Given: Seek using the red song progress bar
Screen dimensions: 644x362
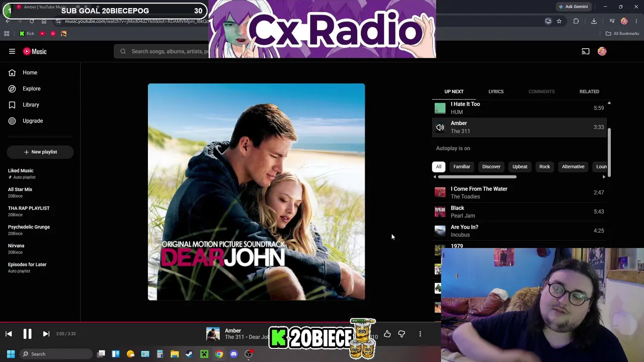Looking at the screenshot, I should [x=220, y=322].
